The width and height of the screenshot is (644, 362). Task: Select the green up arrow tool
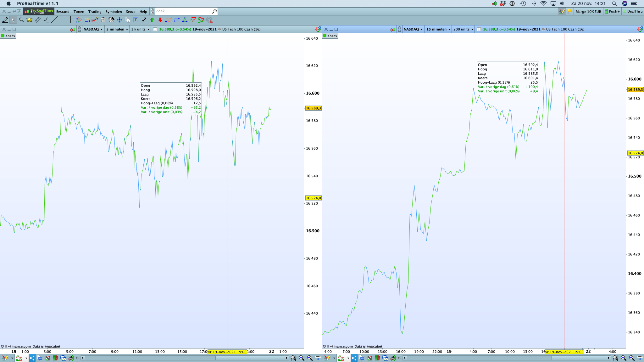click(x=152, y=20)
